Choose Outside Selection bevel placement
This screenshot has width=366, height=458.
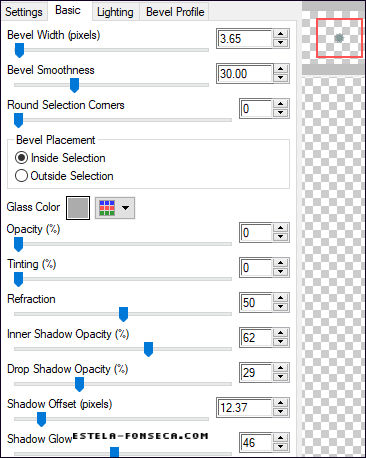tap(21, 176)
